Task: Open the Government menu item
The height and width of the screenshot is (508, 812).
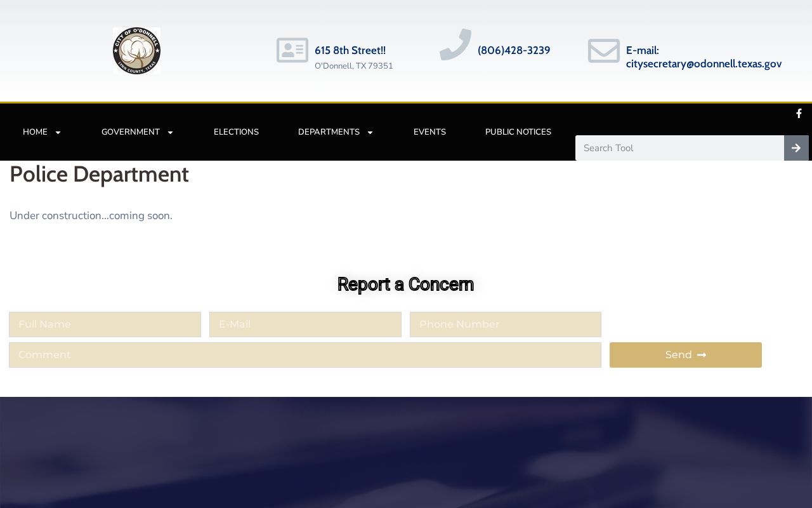Action: 131,132
